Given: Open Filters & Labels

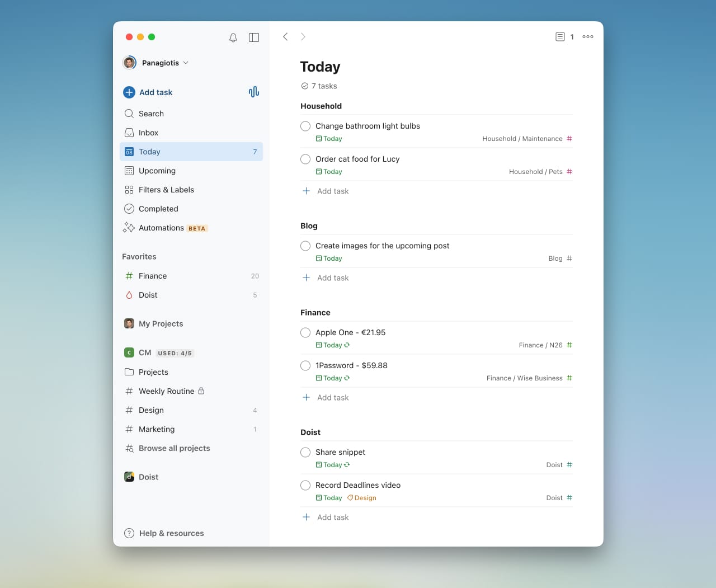Looking at the screenshot, I should [x=166, y=190].
